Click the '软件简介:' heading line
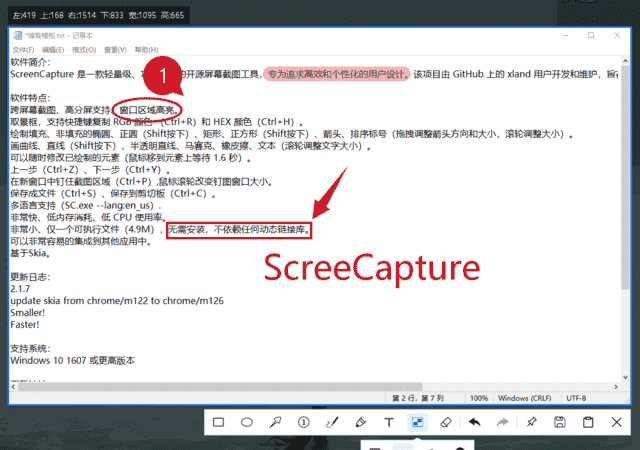 point(31,62)
